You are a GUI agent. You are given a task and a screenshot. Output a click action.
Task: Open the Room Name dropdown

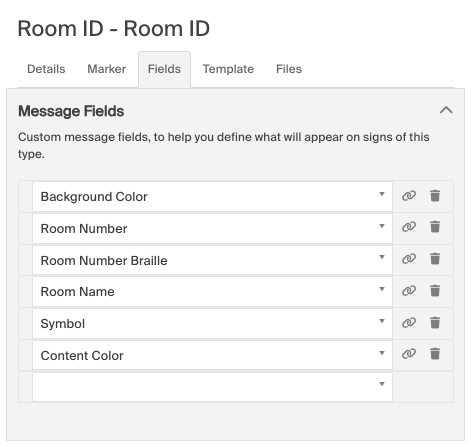pos(212,292)
